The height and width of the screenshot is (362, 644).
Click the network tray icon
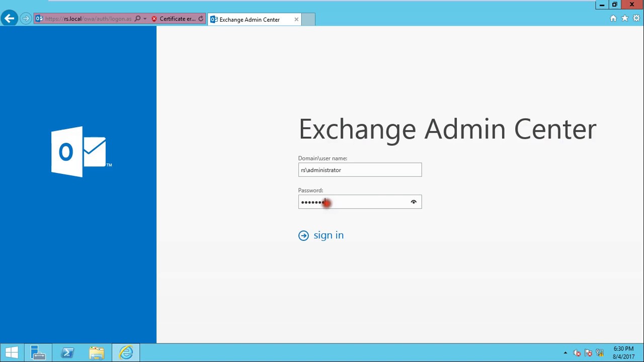pyautogui.click(x=588, y=353)
